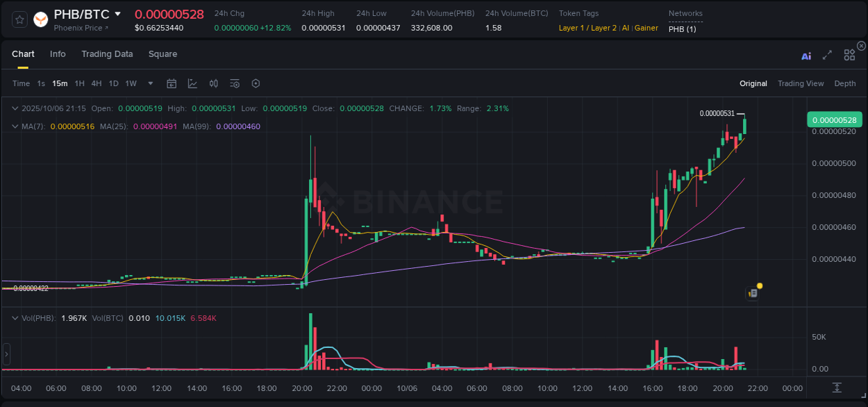868x407 pixels.
Task: Switch to the Trading Data tab
Action: point(107,53)
